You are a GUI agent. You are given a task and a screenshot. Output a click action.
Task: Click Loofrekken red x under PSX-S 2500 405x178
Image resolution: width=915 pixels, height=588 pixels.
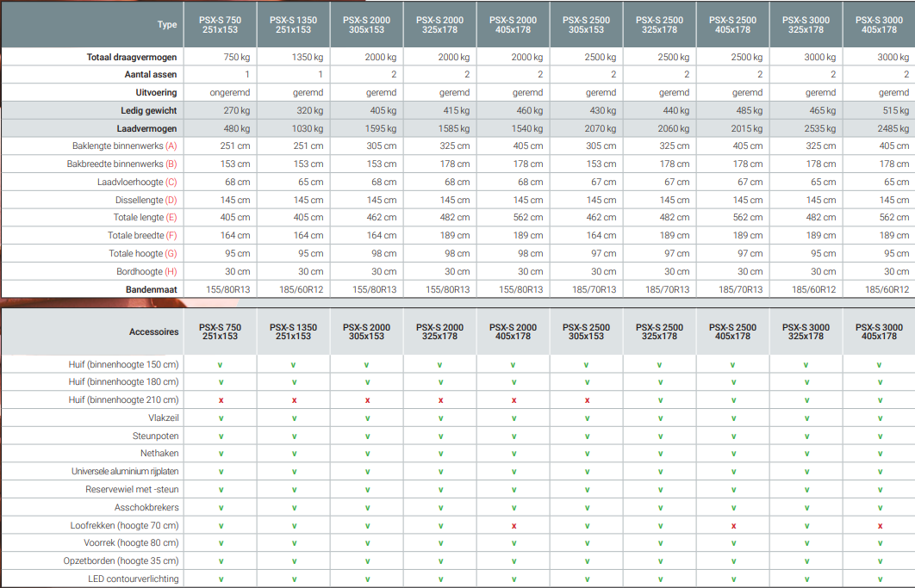(x=733, y=525)
